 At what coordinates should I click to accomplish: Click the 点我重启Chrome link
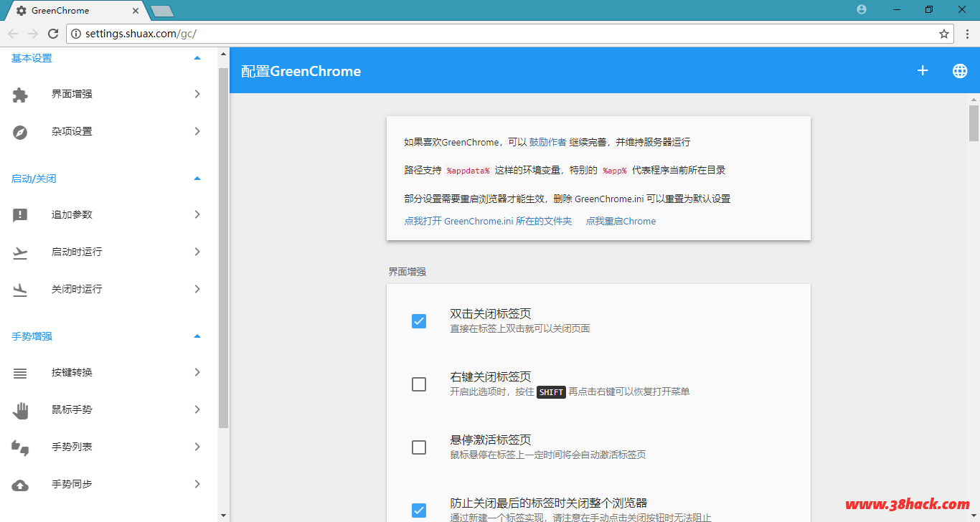tap(621, 221)
